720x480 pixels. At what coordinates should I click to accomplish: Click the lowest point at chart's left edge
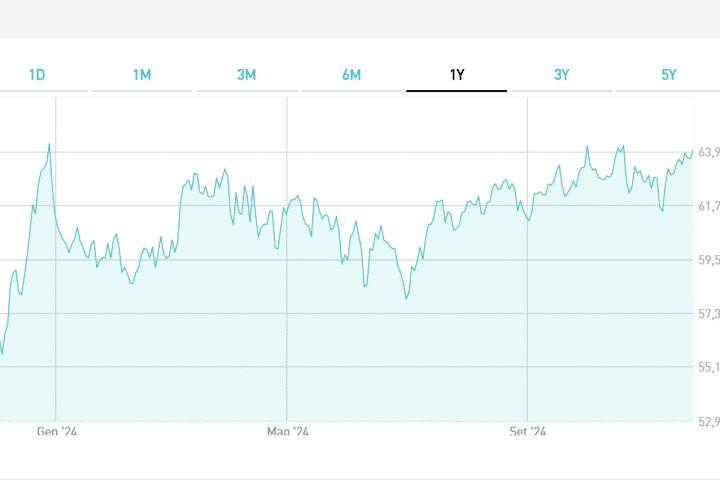2,353
